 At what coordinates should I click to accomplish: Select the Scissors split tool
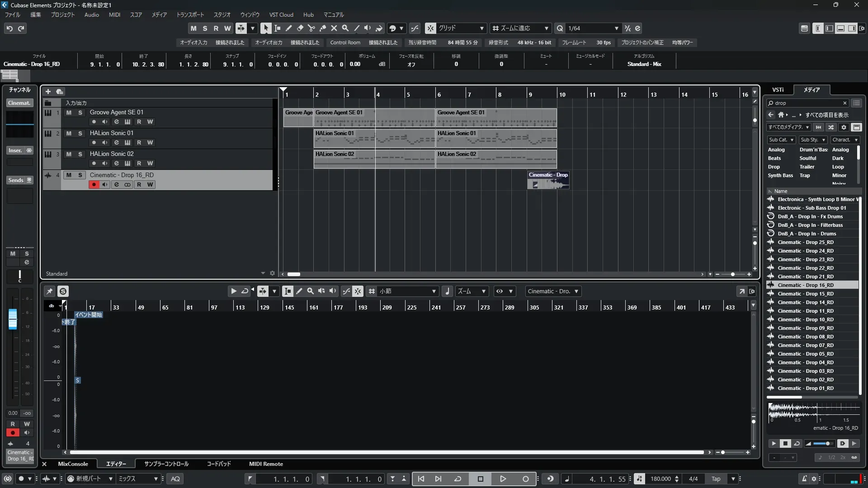(311, 28)
